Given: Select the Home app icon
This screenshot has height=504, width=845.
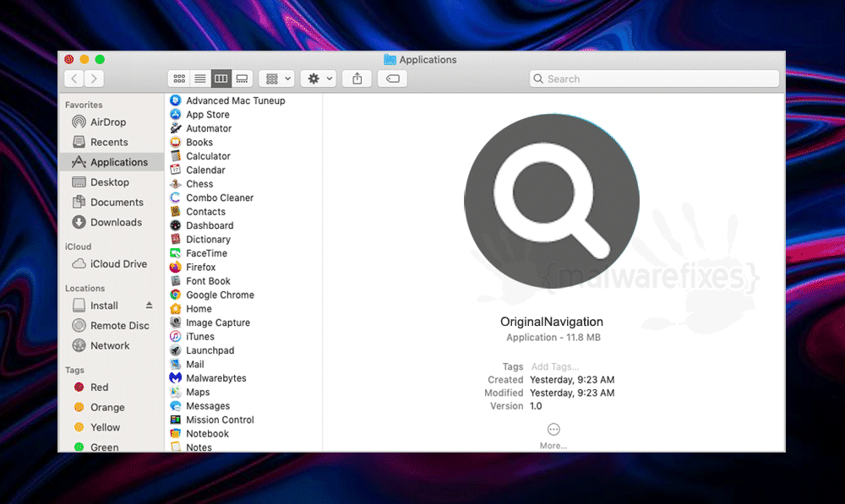Looking at the screenshot, I should click(x=175, y=308).
